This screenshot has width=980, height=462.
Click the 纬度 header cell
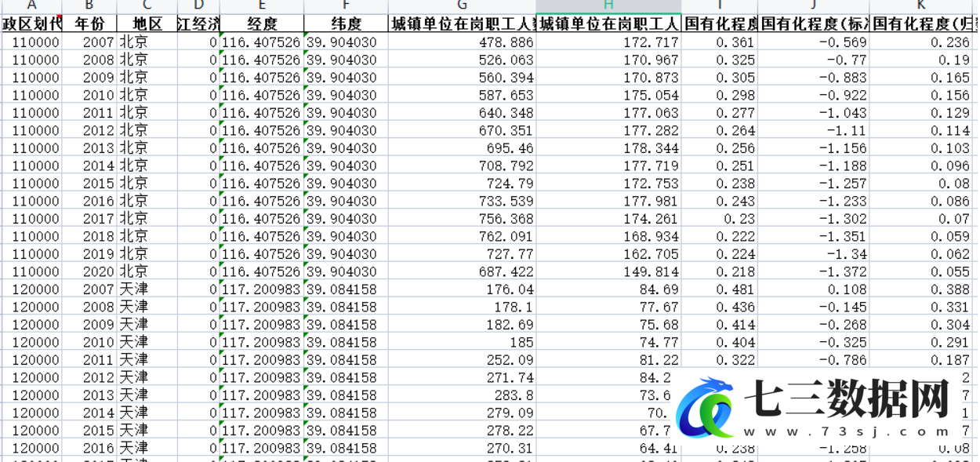pyautogui.click(x=345, y=24)
